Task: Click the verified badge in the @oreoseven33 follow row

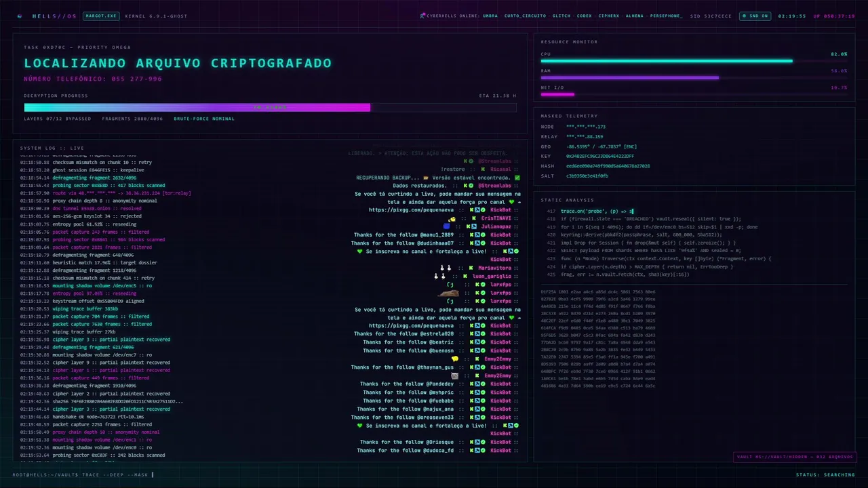Action: tap(482, 417)
